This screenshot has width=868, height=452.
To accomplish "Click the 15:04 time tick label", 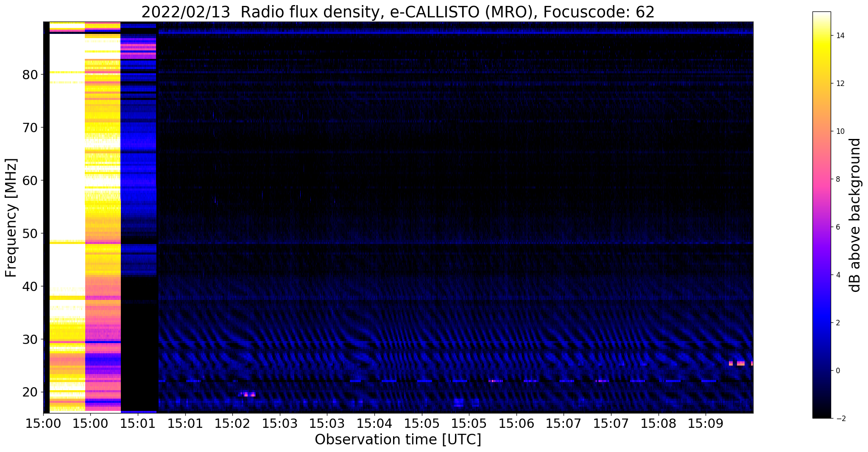I will pyautogui.click(x=374, y=423).
